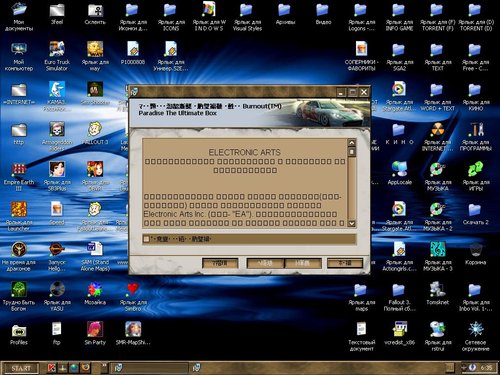This screenshot has width=500, height=375.
Task: Select the Empire Earth III desktop icon
Action: tap(19, 176)
